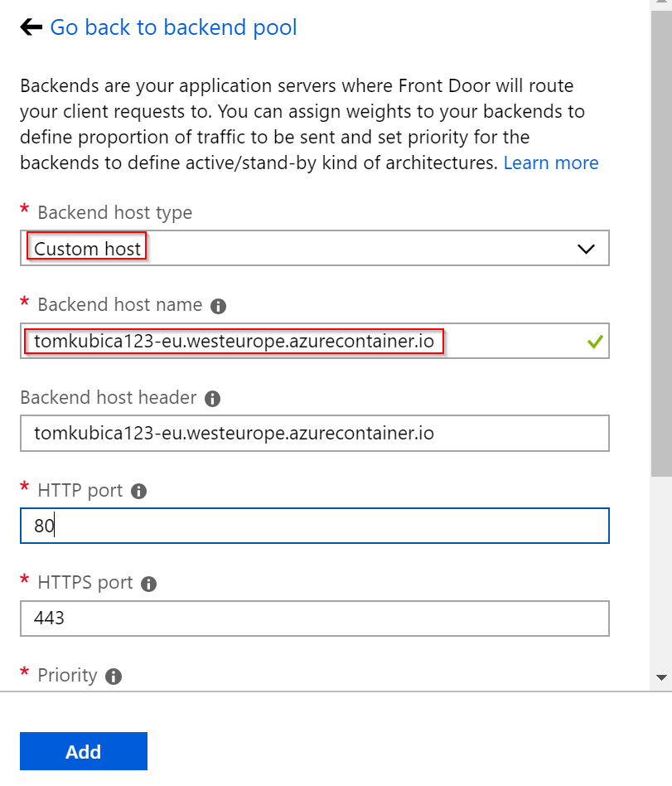
Task: Click the HTTPS port info icon
Action: 149,584
